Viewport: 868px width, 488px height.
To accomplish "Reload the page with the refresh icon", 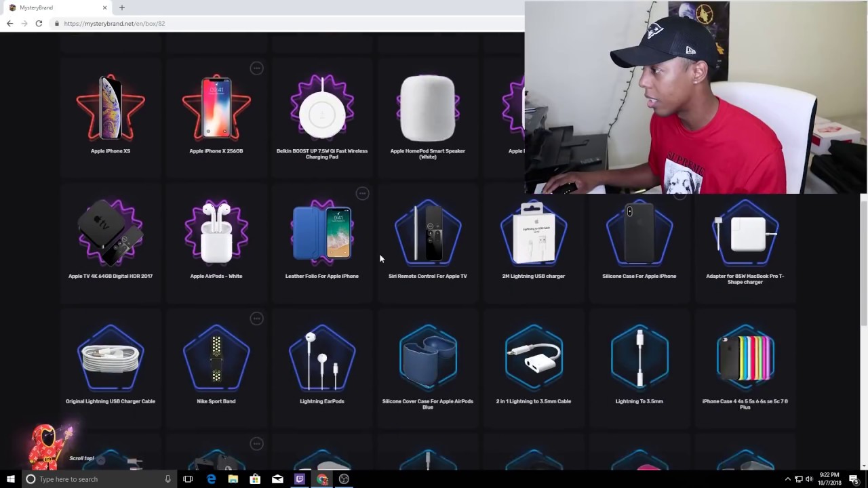I will click(39, 23).
